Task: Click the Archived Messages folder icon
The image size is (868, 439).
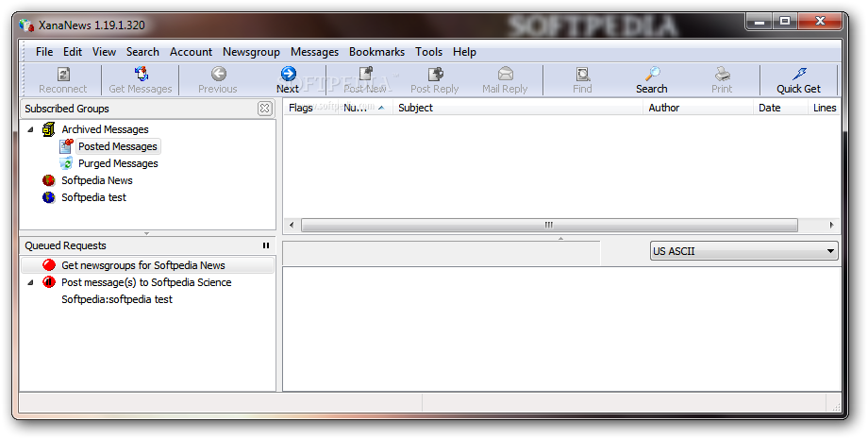Action: [49, 129]
